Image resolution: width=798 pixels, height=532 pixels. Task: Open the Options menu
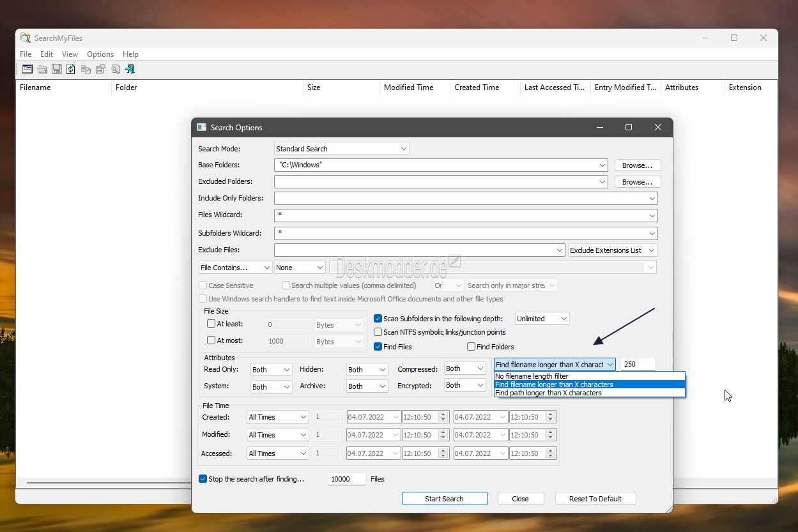100,54
